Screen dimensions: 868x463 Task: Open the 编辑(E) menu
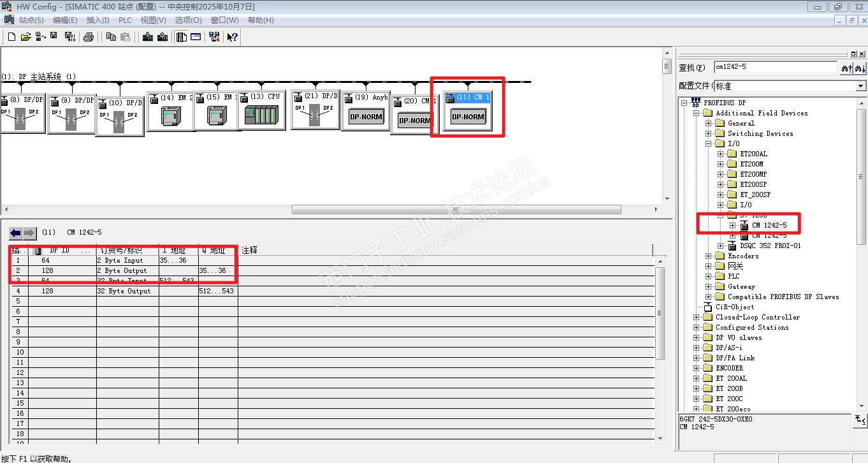pos(65,20)
